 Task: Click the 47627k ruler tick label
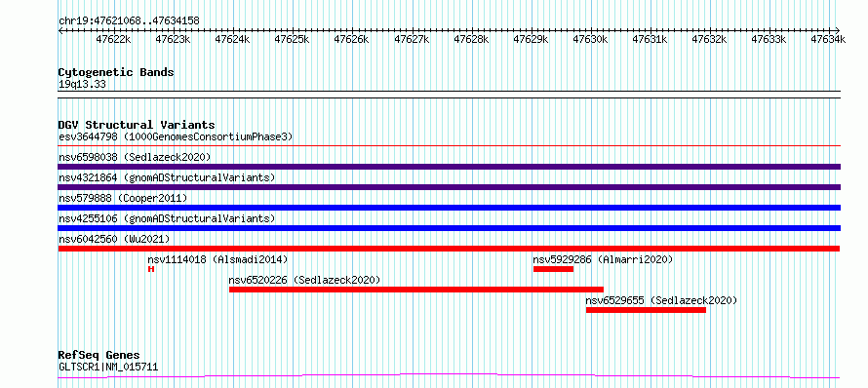point(412,39)
